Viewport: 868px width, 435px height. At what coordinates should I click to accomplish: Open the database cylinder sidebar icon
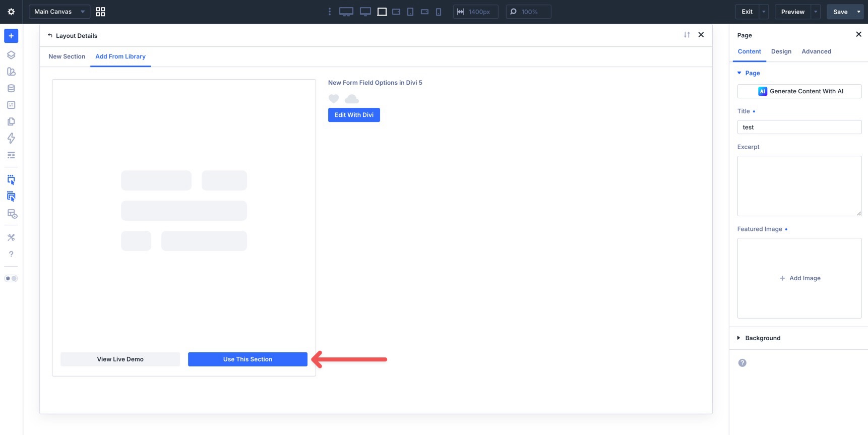coord(11,88)
